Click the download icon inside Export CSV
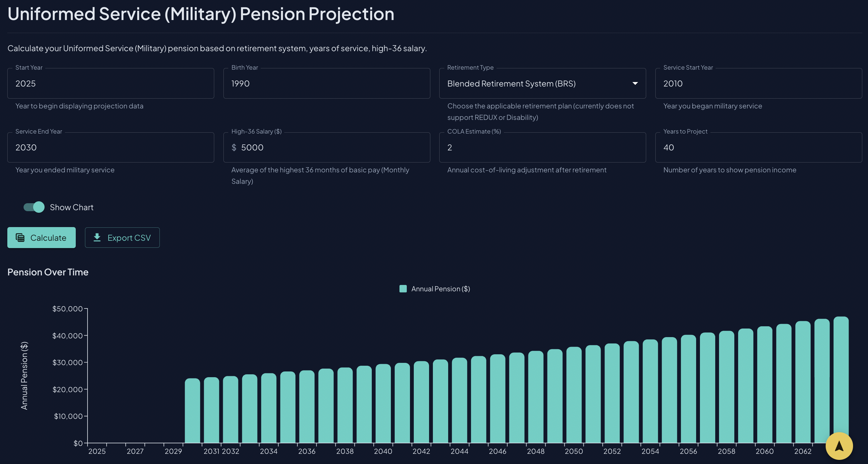 pos(97,237)
